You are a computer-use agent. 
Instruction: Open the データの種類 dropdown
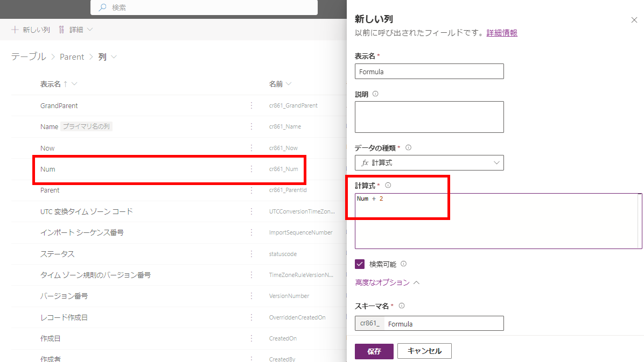tap(429, 162)
